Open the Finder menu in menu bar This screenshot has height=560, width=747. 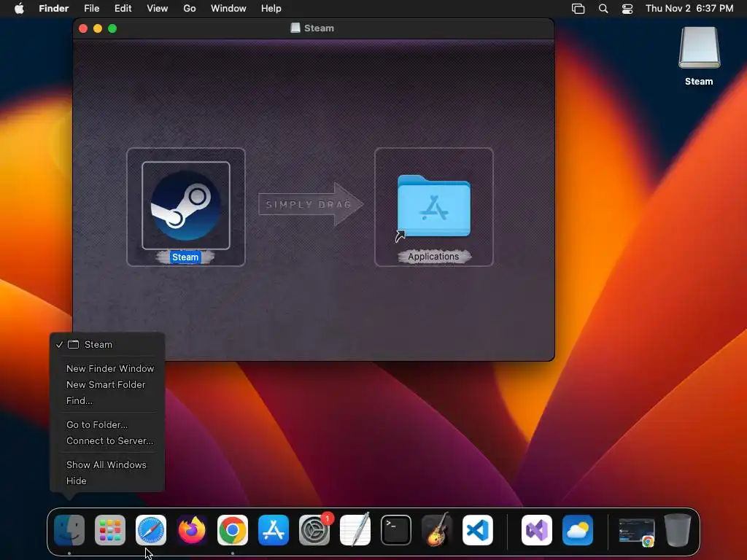[54, 9]
